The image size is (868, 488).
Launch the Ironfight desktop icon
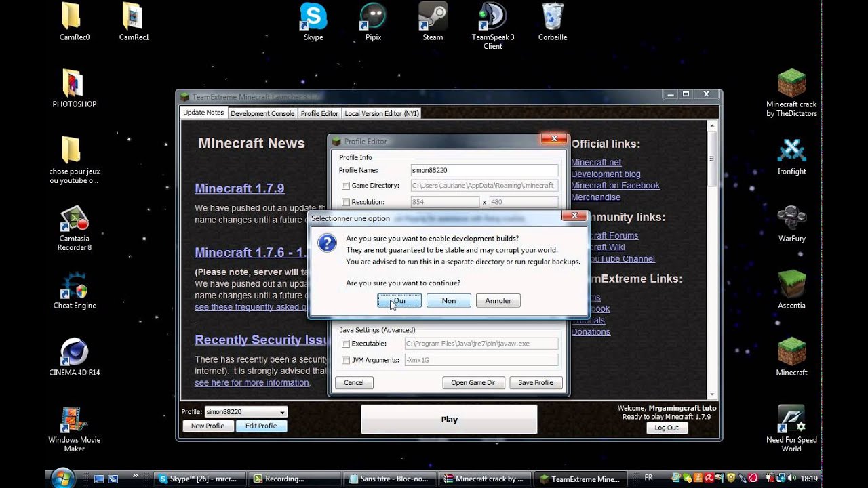coord(791,156)
